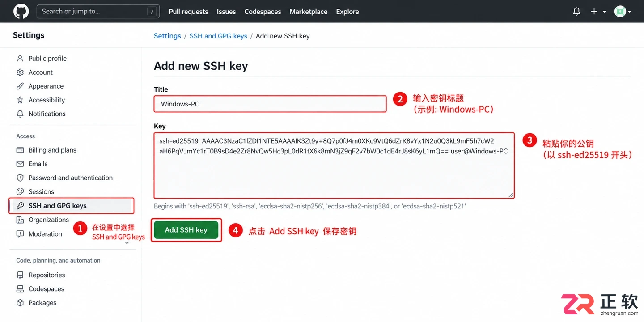Click the Notifications bell icon in sidebar
644x322 pixels.
pos(20,114)
